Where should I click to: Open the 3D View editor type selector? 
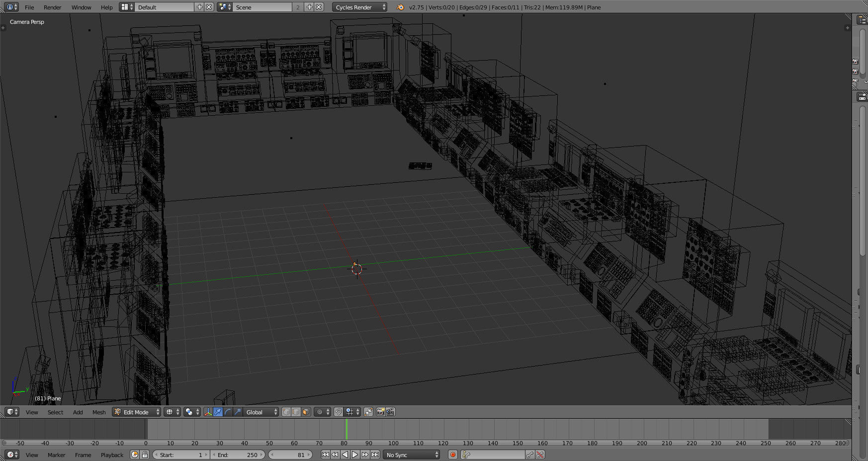(x=12, y=412)
